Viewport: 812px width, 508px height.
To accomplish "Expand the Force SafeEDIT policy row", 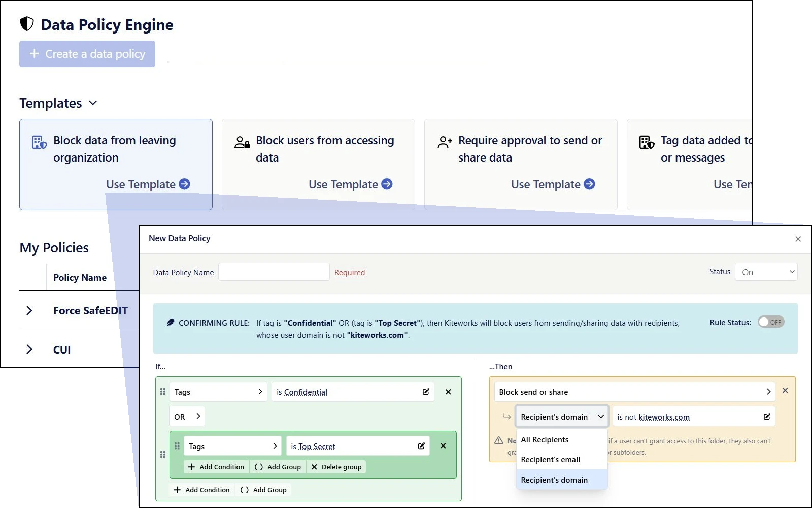I will click(29, 310).
